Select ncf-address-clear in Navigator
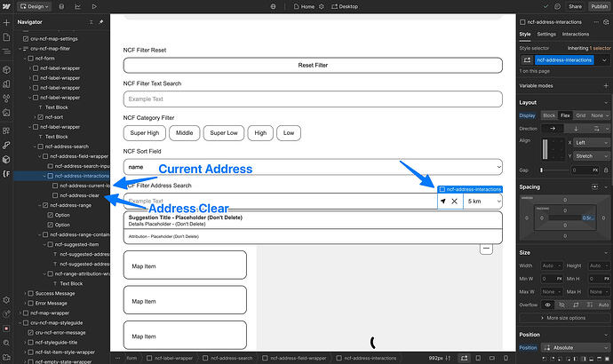The height and width of the screenshot is (364, 613). [79, 195]
